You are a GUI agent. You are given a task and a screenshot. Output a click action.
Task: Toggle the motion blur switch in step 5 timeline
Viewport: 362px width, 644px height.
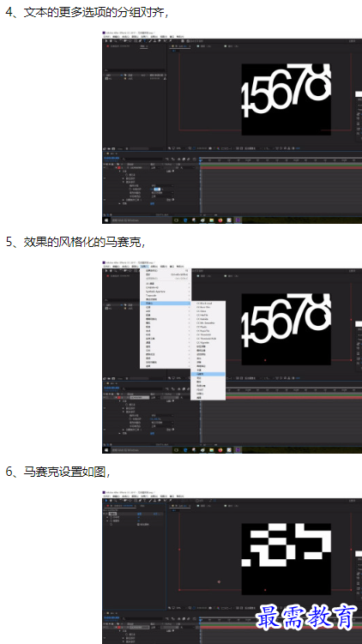(189, 389)
